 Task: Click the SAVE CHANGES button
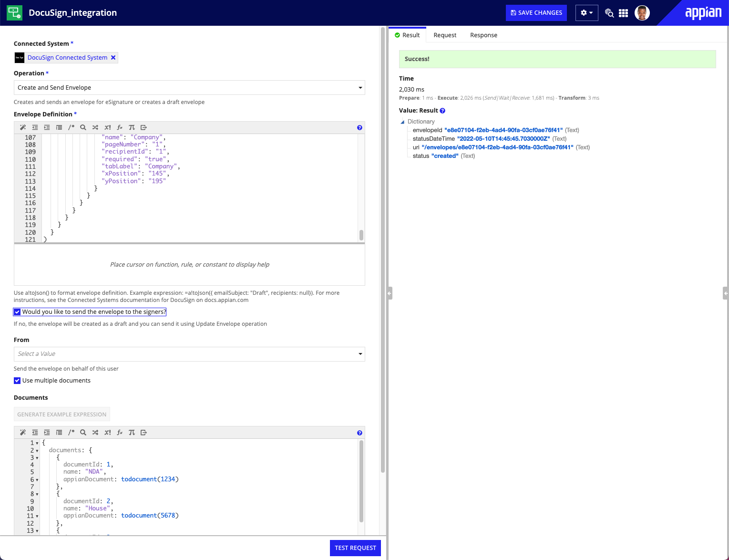point(536,13)
